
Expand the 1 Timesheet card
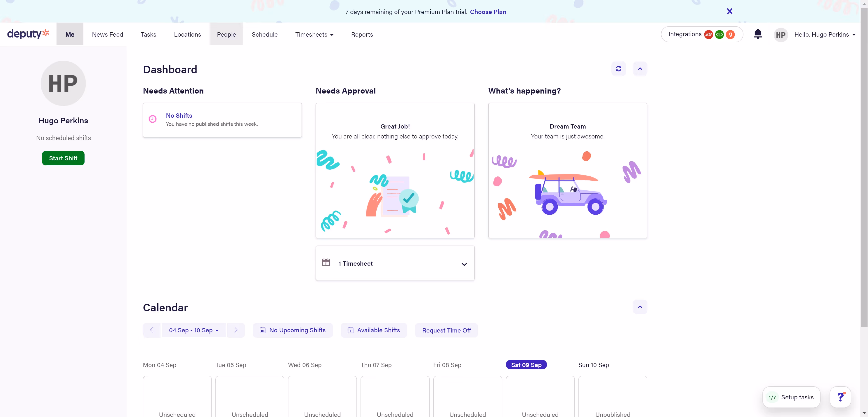point(464,264)
